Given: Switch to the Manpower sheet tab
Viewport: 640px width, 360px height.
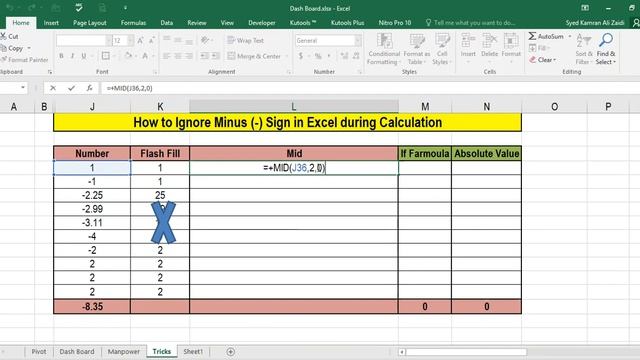Looking at the screenshot, I should (124, 351).
